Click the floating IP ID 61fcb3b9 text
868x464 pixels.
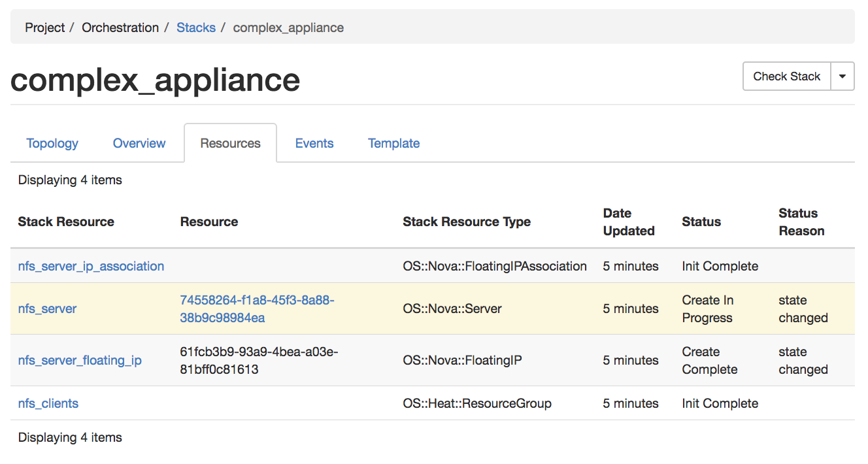click(x=259, y=360)
